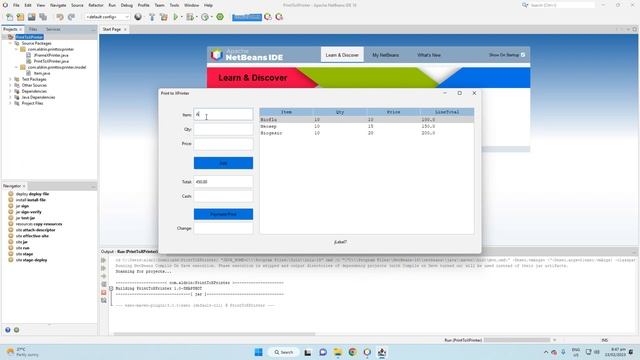Click the Payment/Print button

(x=223, y=214)
